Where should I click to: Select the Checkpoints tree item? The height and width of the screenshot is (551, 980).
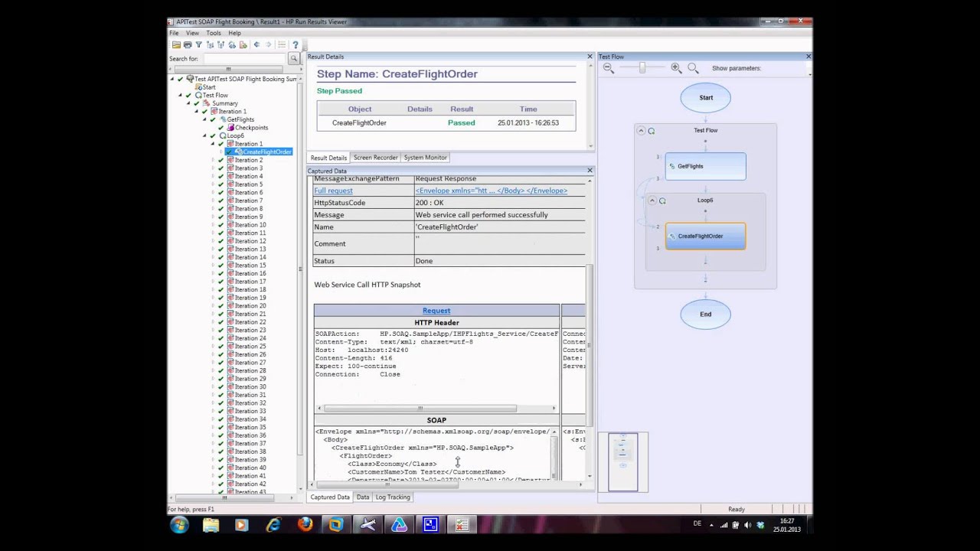coord(251,128)
